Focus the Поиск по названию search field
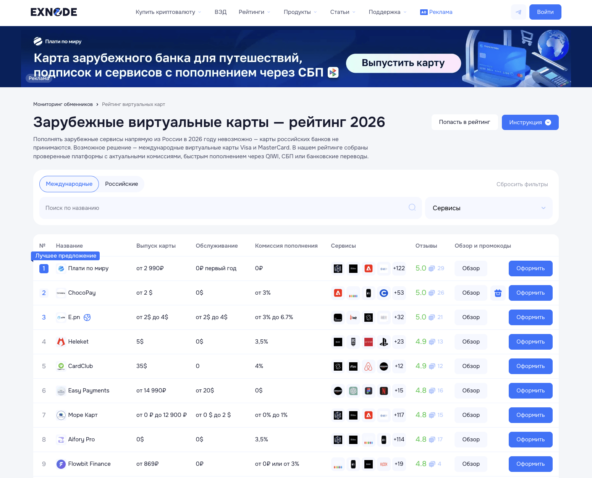This screenshot has height=478, width=592. pos(230,208)
